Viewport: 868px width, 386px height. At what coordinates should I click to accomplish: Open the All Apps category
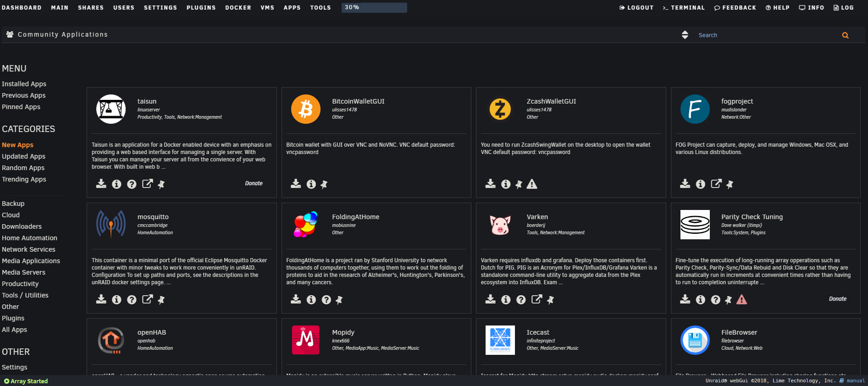pos(14,330)
